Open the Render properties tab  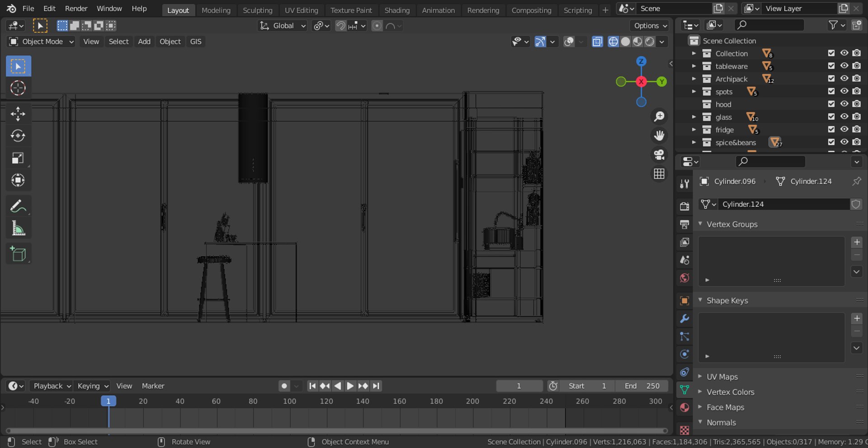click(684, 206)
